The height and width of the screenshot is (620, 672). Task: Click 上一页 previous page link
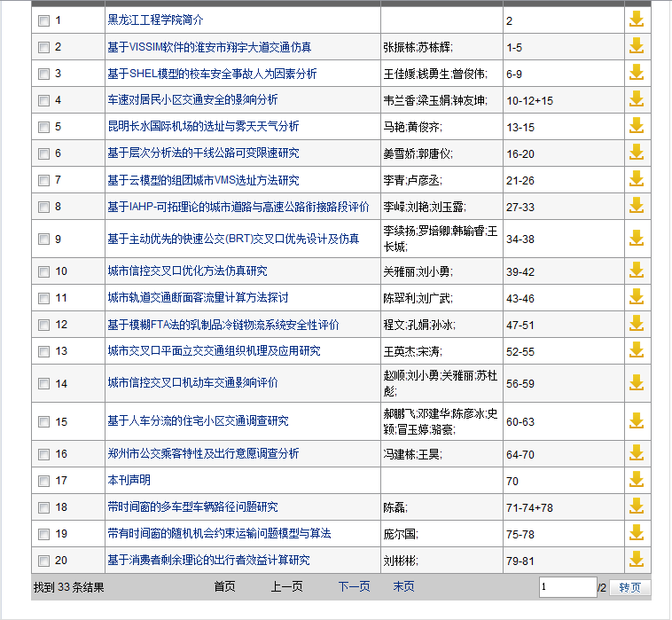[286, 586]
